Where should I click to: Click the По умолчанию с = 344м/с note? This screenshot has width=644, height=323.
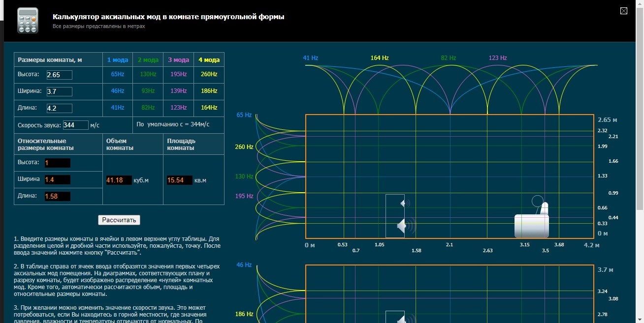click(173, 124)
